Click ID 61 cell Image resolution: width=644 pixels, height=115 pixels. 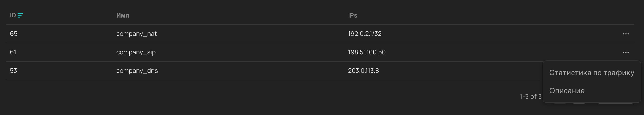13,52
